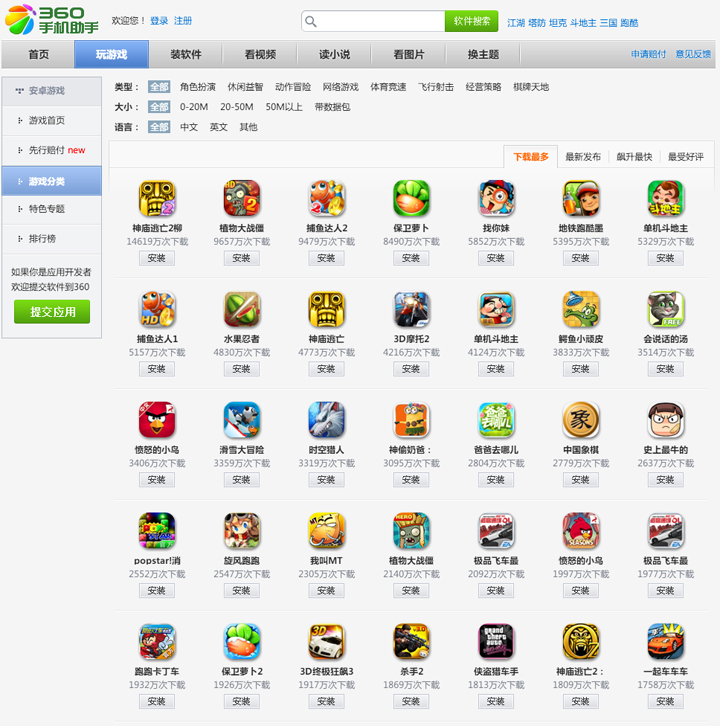This screenshot has width=720, height=726.
Task: Sort games by 飙升最快
Action: 634,157
